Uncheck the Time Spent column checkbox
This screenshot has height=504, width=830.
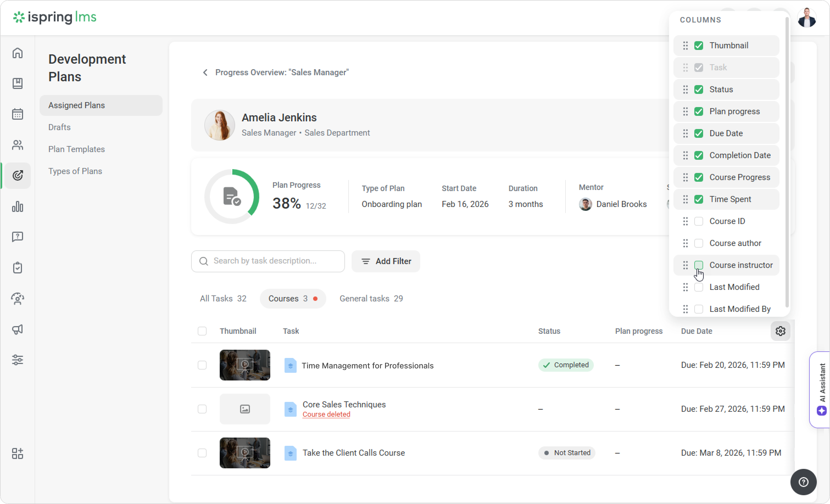click(699, 199)
